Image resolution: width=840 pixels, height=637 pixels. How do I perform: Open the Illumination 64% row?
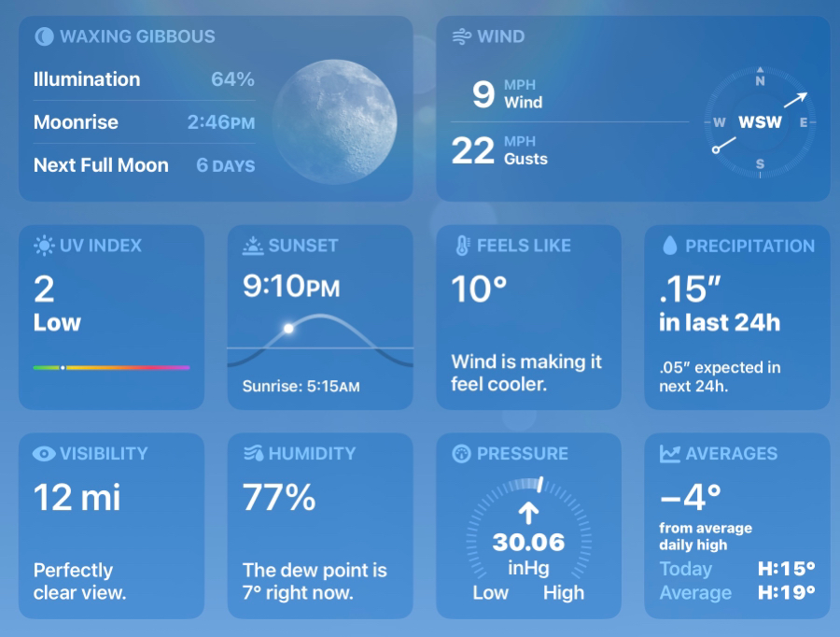pos(144,79)
